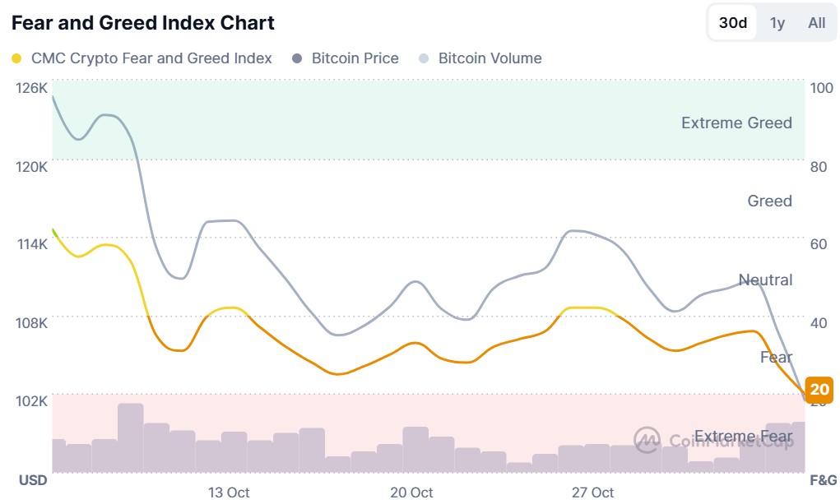Switch the chart to 1y view
Screen dimensions: 840x504
[x=777, y=24]
